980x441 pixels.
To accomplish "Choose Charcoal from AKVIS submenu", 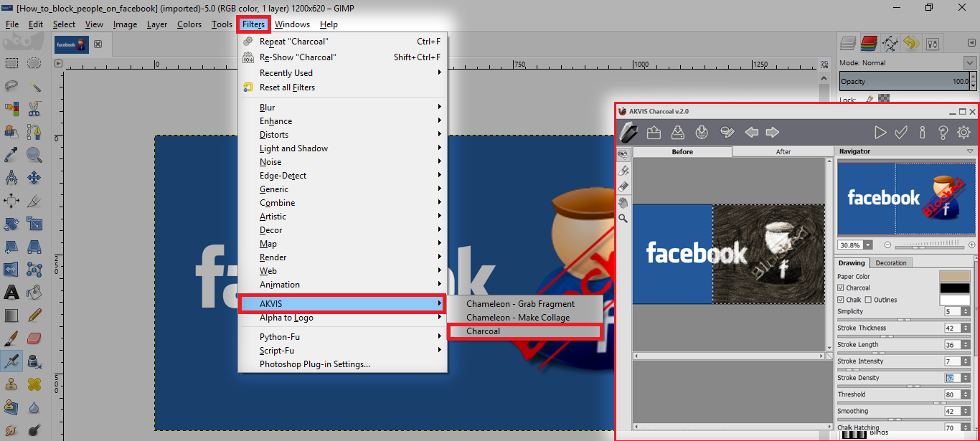I will (524, 331).
